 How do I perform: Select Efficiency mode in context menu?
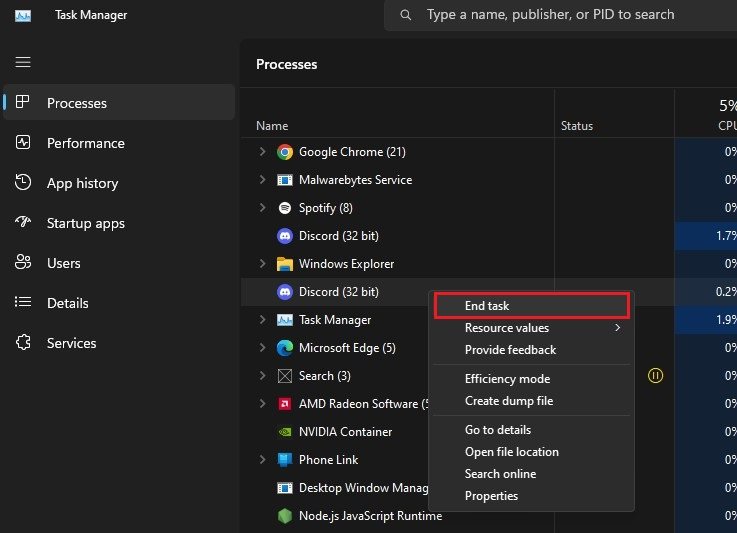[x=507, y=379]
